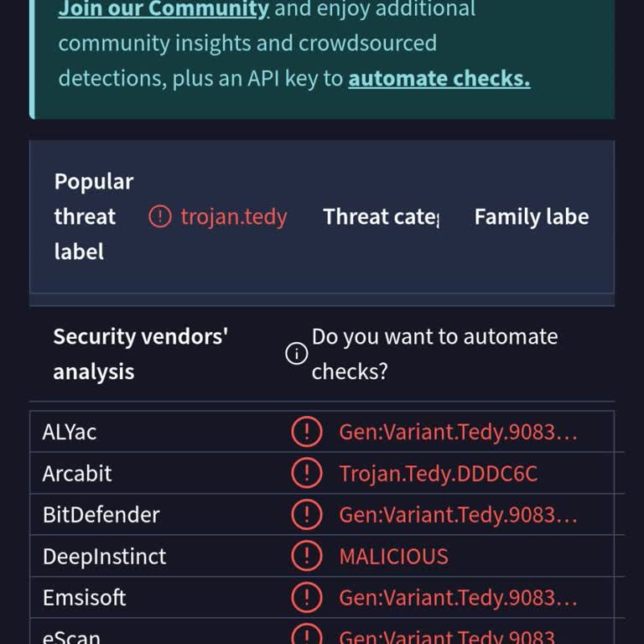
Task: Click the BitDefender detection warning icon
Action: 307,515
